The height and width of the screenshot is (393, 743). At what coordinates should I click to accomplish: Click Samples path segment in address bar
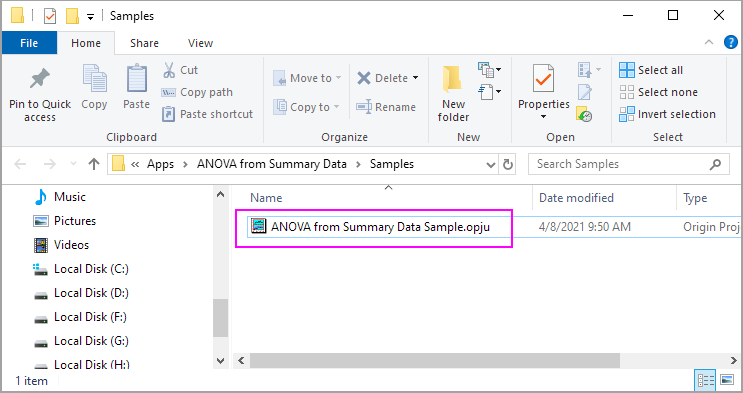[x=392, y=164]
